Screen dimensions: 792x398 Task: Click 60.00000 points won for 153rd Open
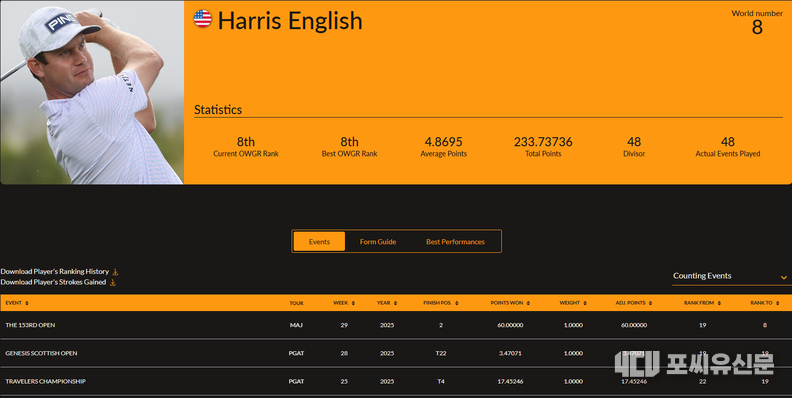point(510,325)
